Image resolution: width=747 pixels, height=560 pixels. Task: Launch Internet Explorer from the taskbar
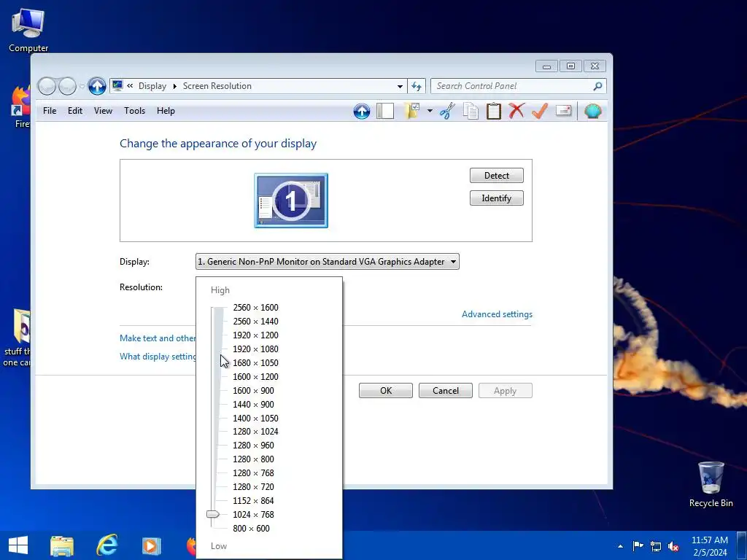point(107,545)
